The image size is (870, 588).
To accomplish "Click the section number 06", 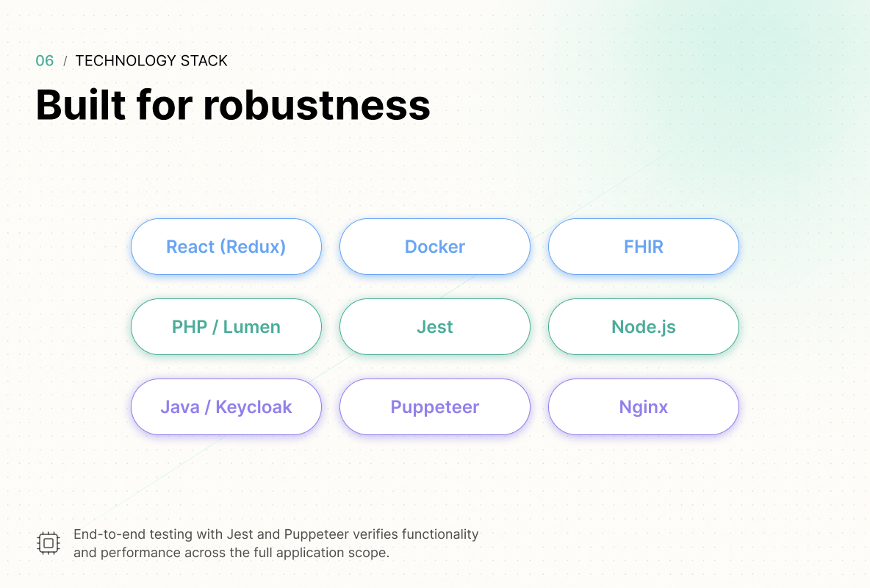I will point(44,60).
